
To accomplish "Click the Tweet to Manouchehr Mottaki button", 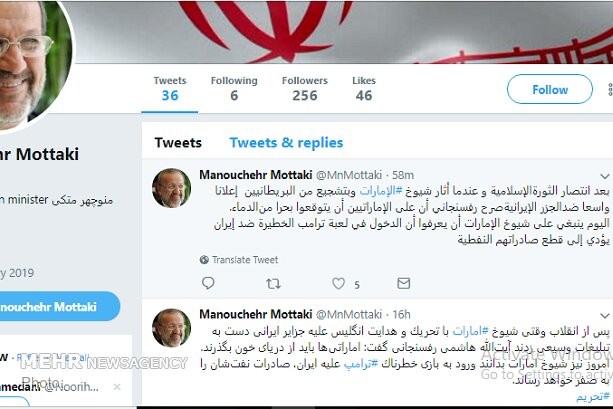I will pos(59,307).
